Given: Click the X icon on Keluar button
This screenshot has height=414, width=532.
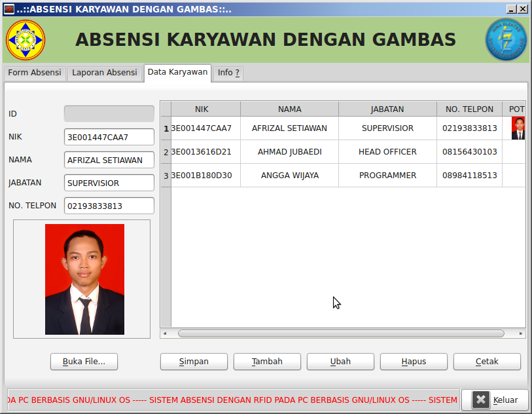Looking at the screenshot, I should pos(481,400).
